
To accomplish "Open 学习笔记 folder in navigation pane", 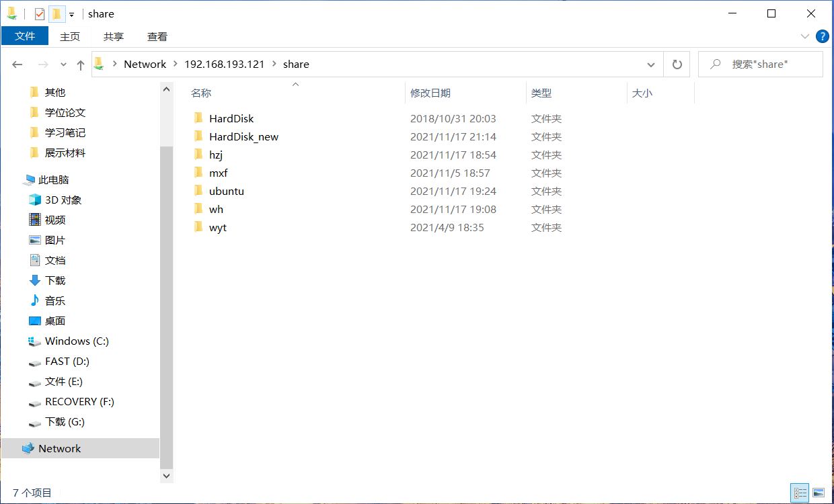I will pyautogui.click(x=65, y=132).
